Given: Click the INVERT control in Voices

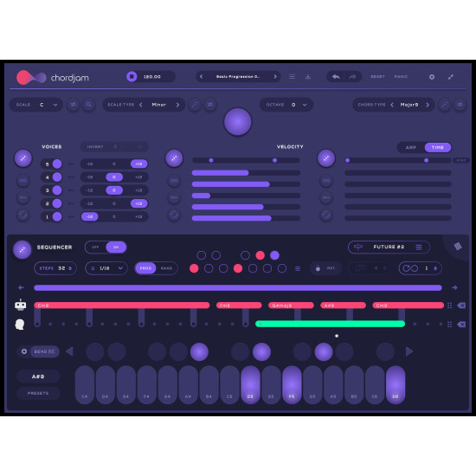Looking at the screenshot, I should (114, 147).
